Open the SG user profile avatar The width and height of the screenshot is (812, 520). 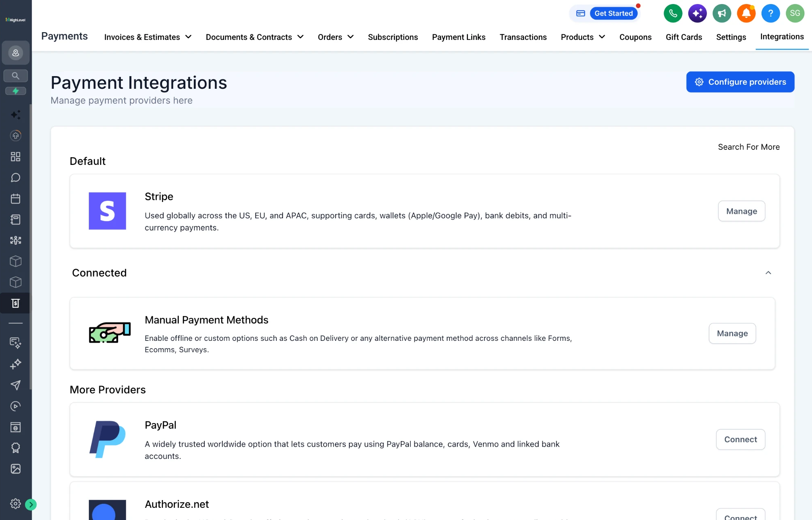tap(795, 13)
